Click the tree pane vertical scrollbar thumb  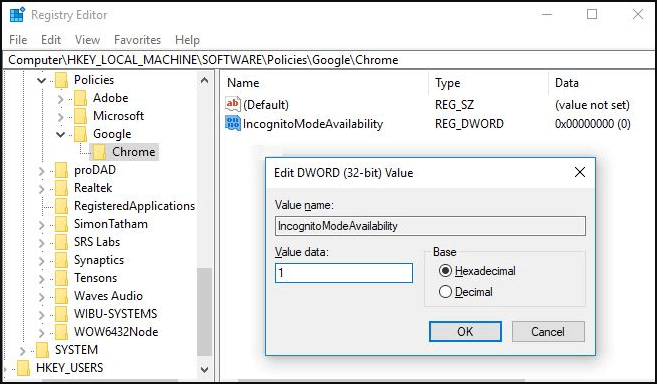[204, 311]
